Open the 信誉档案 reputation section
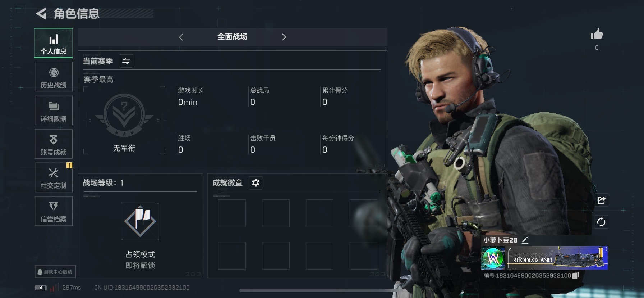 click(x=54, y=211)
